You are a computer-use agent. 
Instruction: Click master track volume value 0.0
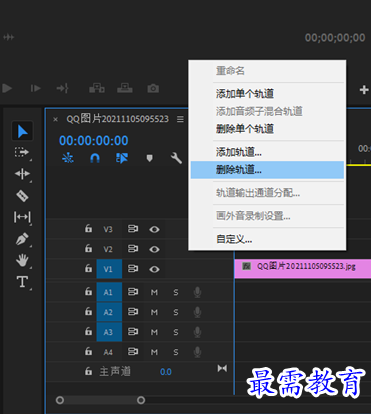coord(166,372)
